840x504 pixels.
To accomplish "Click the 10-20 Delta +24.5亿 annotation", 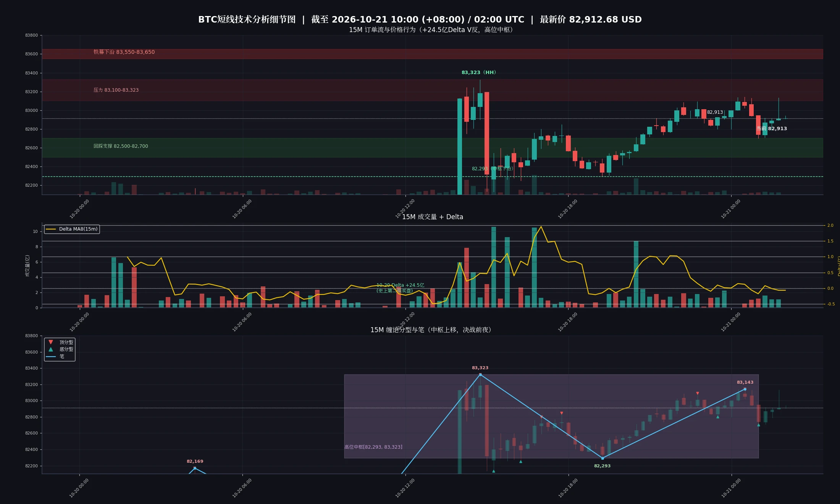I will pyautogui.click(x=400, y=285).
